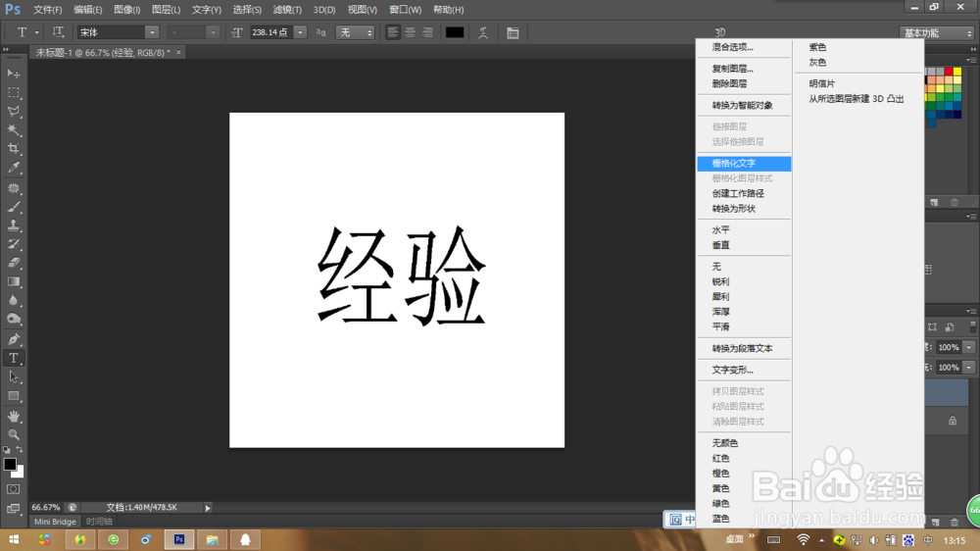This screenshot has width=980, height=551.
Task: Open the Type tool preset picker arrow
Action: [x=37, y=32]
